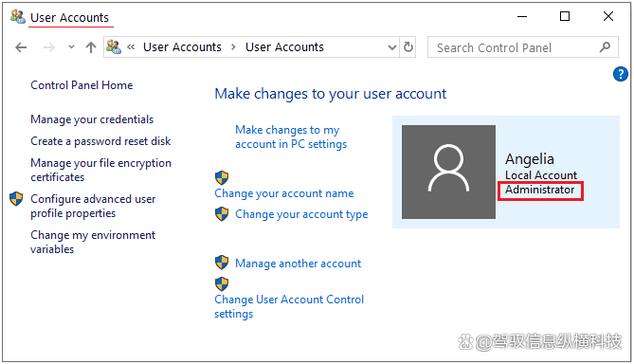The height and width of the screenshot is (364, 634).
Task: Click the shield icon beside Configure advanced user profile
Action: pyautogui.click(x=16, y=199)
